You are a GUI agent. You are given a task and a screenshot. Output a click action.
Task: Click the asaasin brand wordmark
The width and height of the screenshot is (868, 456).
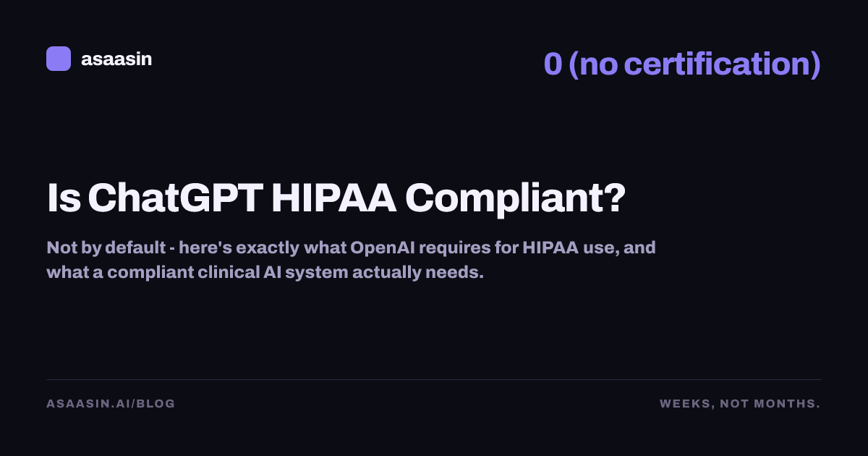(116, 59)
